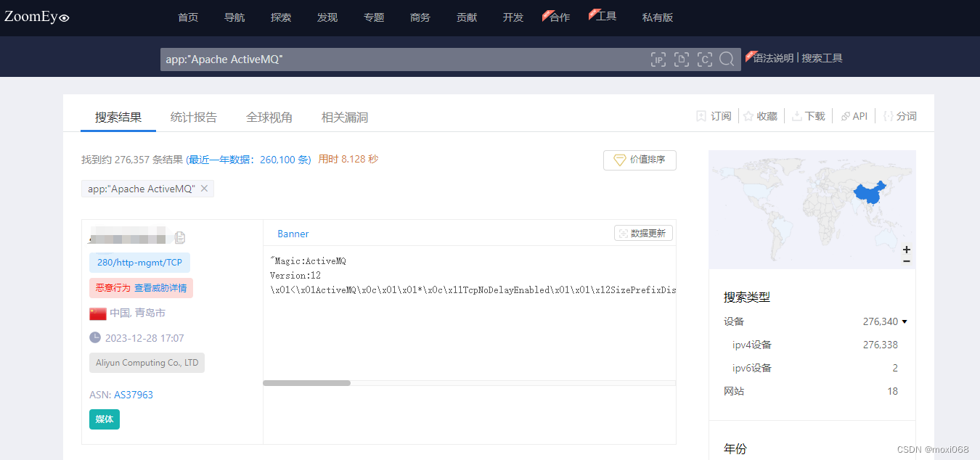Viewport: 980px width, 460px height.
Task: Open 分词 tokenization braces icon
Action: [x=888, y=116]
